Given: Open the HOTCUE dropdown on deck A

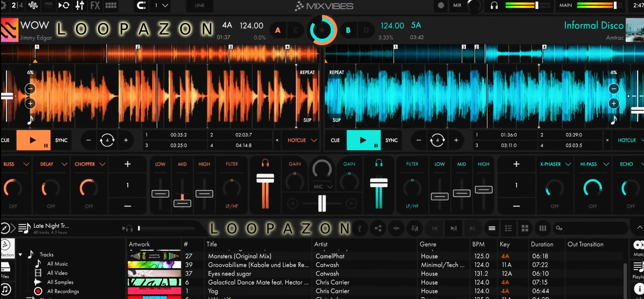Looking at the screenshot, I should [302, 140].
